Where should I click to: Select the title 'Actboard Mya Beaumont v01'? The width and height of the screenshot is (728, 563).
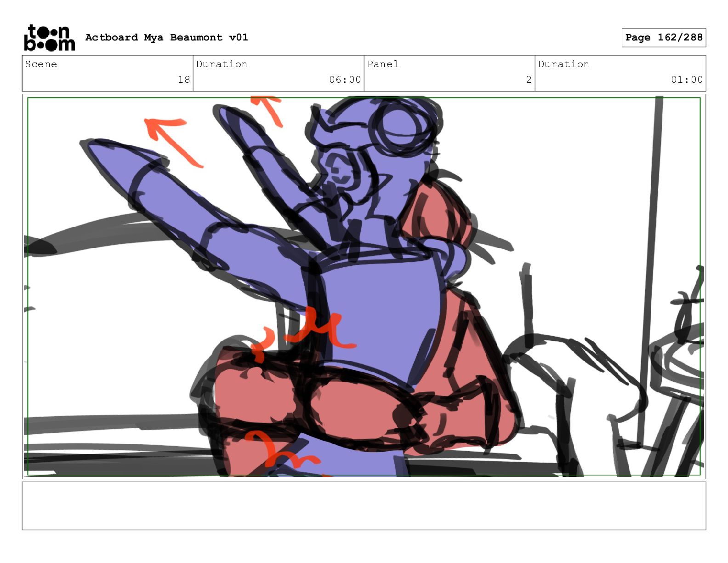166,37
